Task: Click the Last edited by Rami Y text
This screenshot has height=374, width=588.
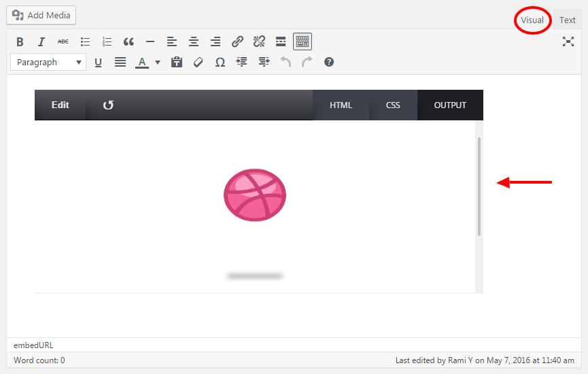Action: click(x=485, y=360)
